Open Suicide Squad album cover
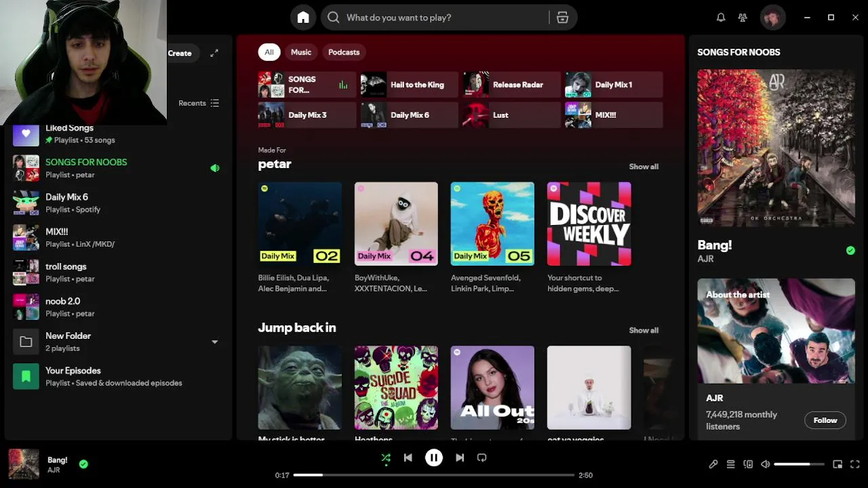This screenshot has width=868, height=488. pos(396,388)
